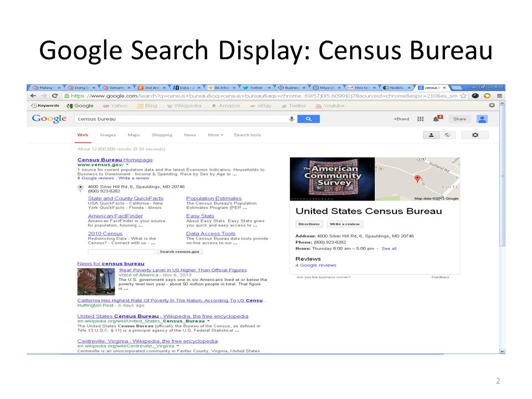The width and height of the screenshot is (532, 399).
Task: Click the Feedback link under the panel
Action: pos(441,277)
